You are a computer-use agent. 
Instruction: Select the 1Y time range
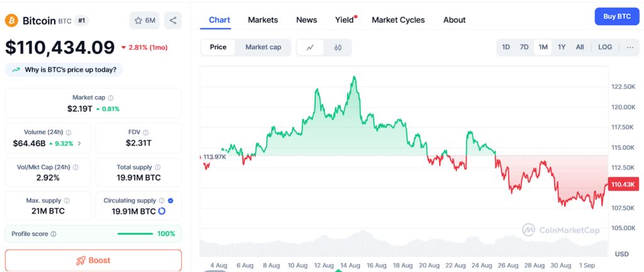coord(562,47)
